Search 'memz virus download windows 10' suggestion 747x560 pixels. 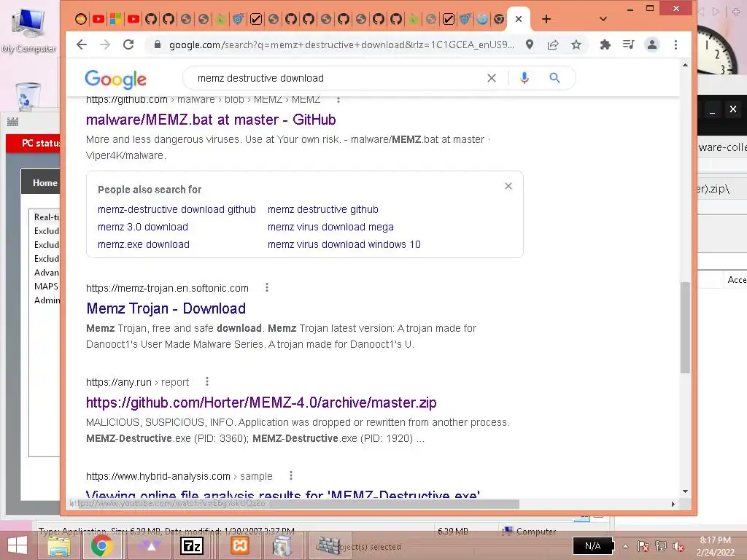[x=344, y=244]
